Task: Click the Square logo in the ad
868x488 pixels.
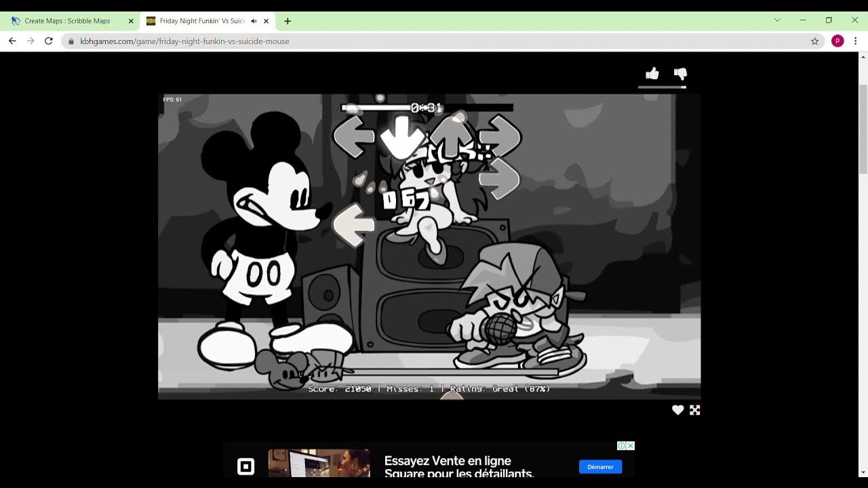Action: click(245, 466)
